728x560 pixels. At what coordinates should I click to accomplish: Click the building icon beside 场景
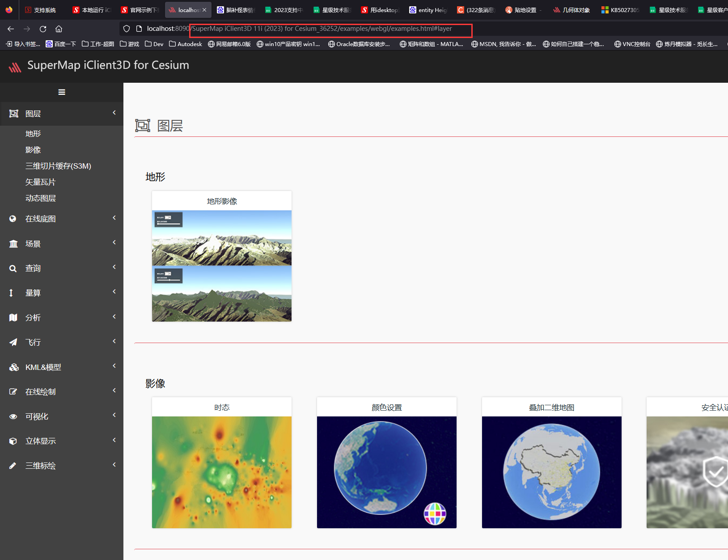[x=13, y=244]
